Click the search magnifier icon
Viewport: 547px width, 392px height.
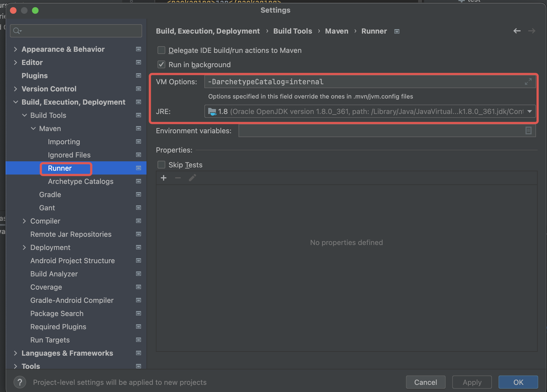coord(17,31)
